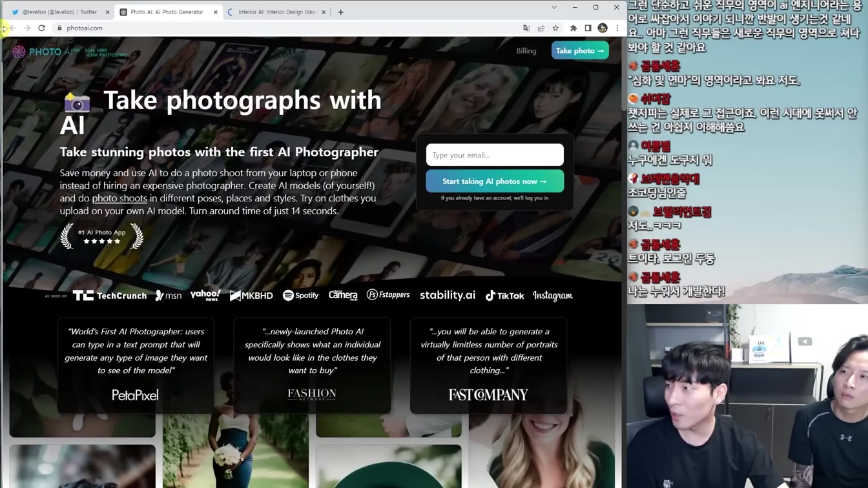Viewport: 868px width, 488px height.
Task: Bookmark this page with the star icon
Action: tap(555, 28)
